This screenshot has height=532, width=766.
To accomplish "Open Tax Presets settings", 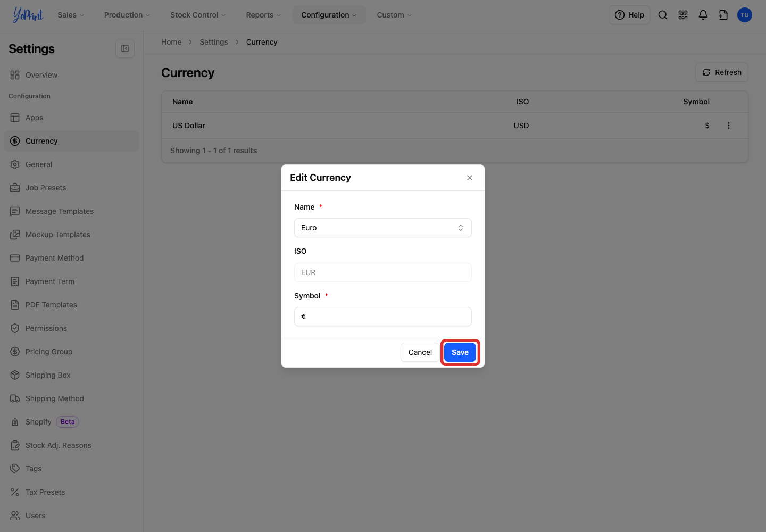I will [71, 492].
